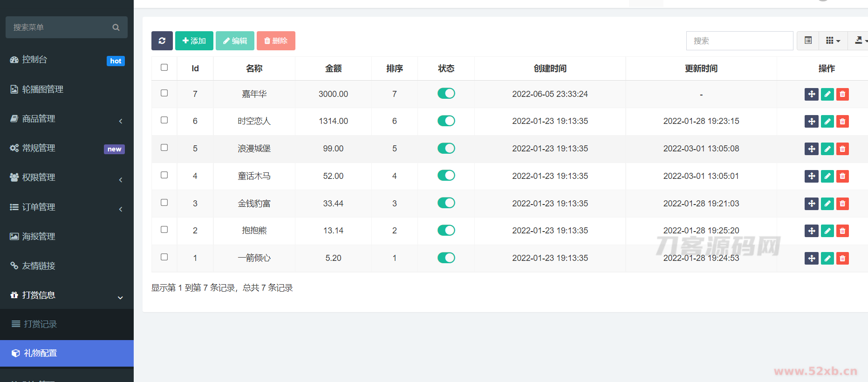Click the red 删除 button
The height and width of the screenshot is (382, 868).
click(x=276, y=41)
